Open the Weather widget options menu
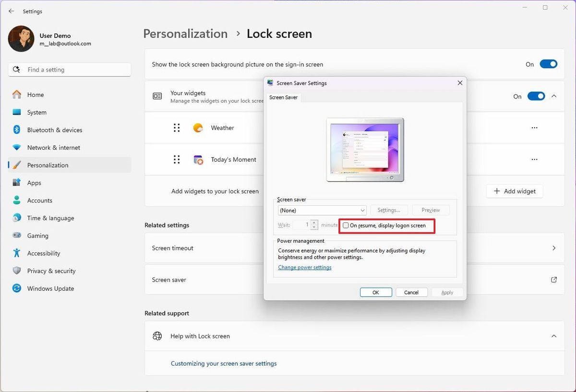Screen dimensions: 576x392 click(534, 128)
